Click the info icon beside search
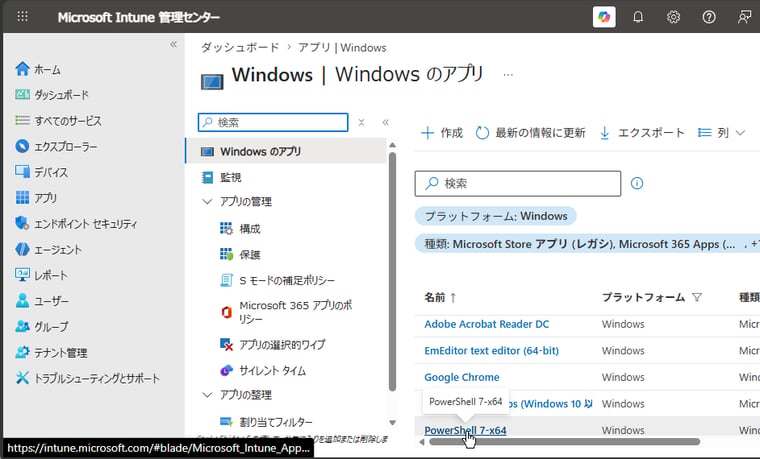Viewport: 760px width, 459px height. pos(637,183)
